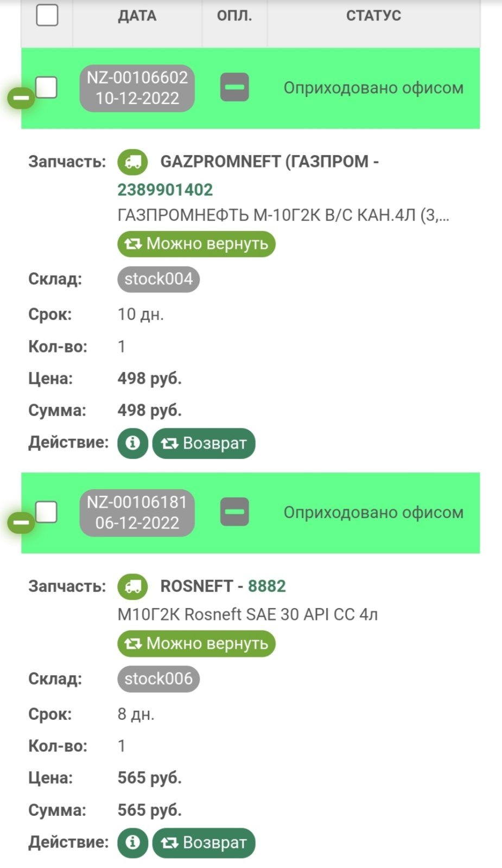The height and width of the screenshot is (868, 502).
Task: Open part number 2389901402 link
Action: [x=165, y=190]
